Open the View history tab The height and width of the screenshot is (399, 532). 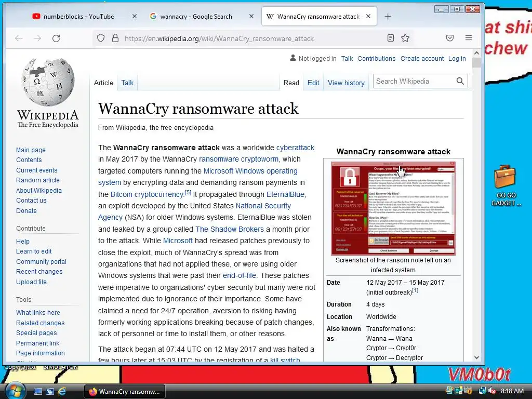click(x=346, y=83)
